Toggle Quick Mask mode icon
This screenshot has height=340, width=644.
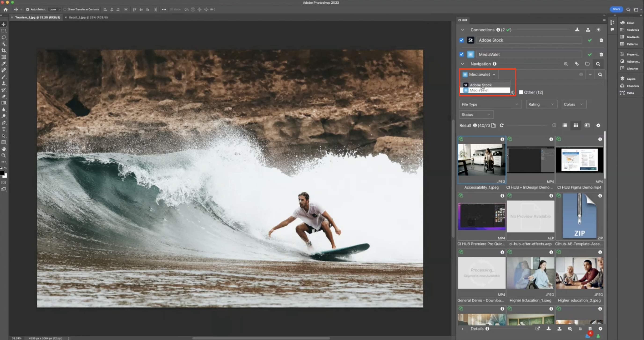click(4, 183)
